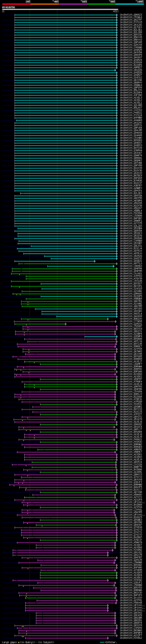The image size is (146, 644).
Task: Select label UniRef100_B9T9S7
Action: tap(131, 284)
